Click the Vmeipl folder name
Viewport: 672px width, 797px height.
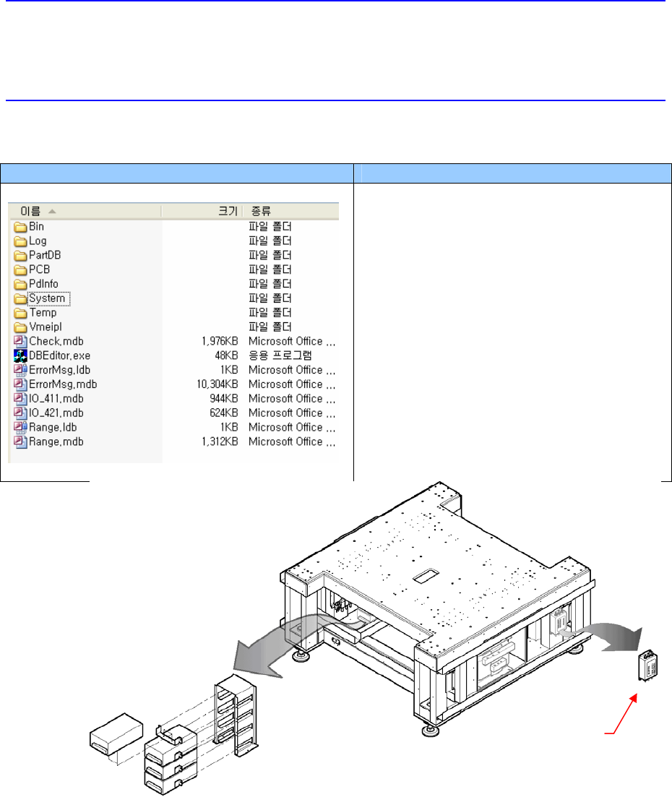[x=46, y=327]
